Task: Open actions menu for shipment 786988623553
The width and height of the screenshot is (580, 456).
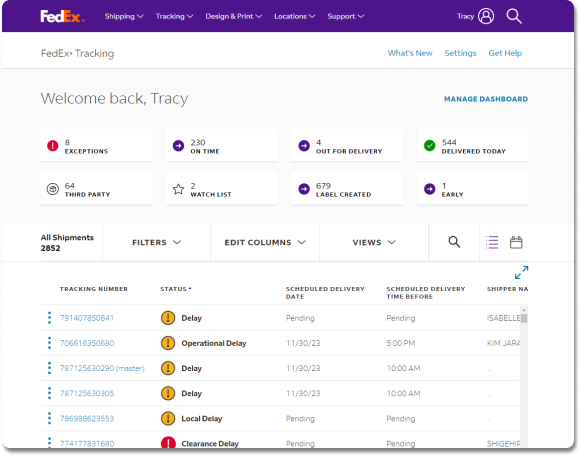Action: [x=49, y=419]
